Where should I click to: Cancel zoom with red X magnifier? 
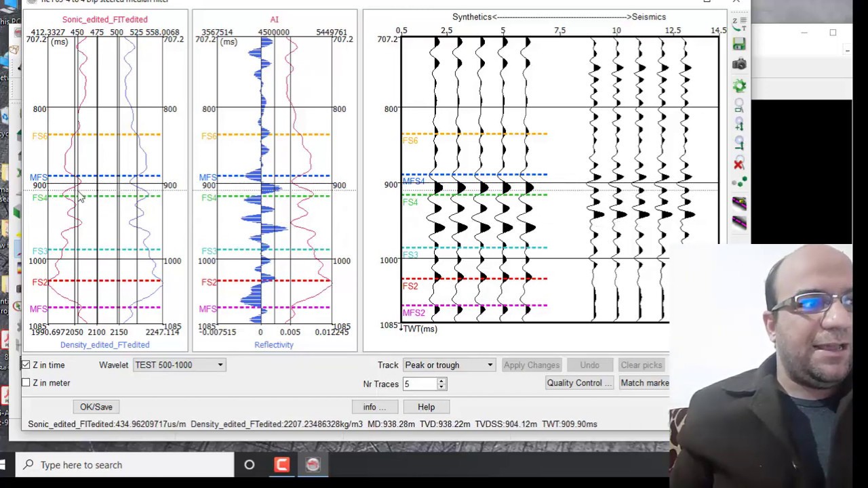(739, 163)
